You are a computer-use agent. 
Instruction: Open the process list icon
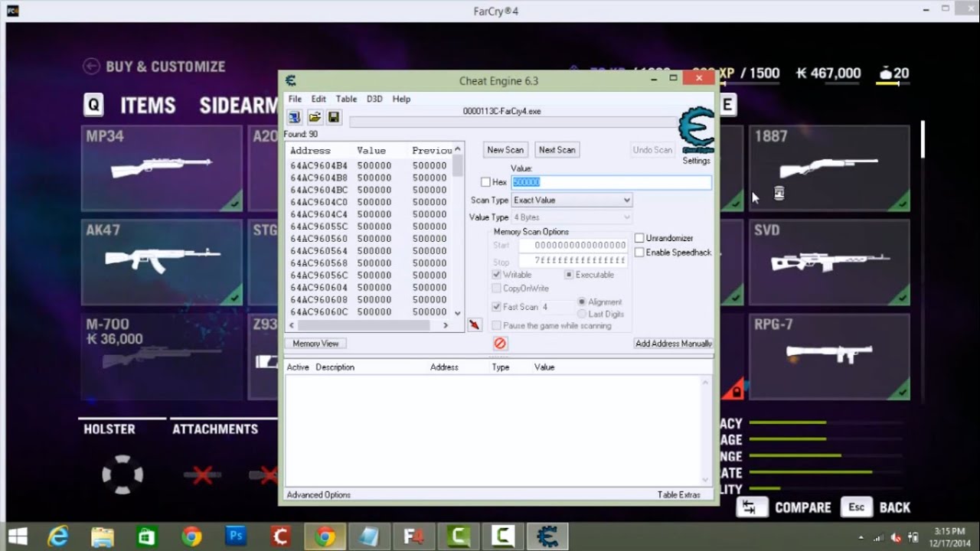tap(294, 117)
